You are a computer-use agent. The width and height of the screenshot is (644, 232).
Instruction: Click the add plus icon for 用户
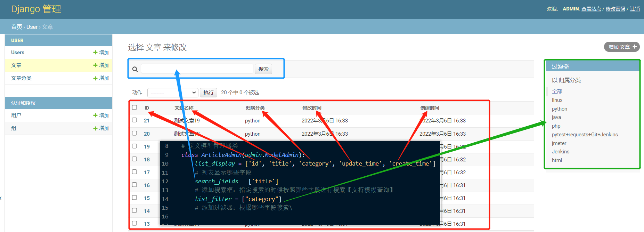point(95,115)
